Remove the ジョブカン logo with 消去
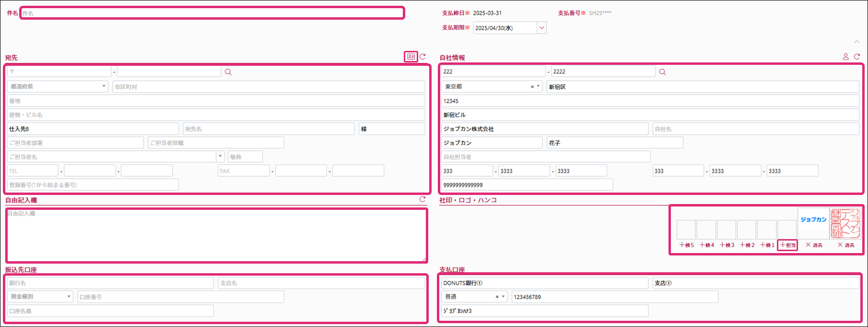This screenshot has width=868, height=327. tap(814, 245)
